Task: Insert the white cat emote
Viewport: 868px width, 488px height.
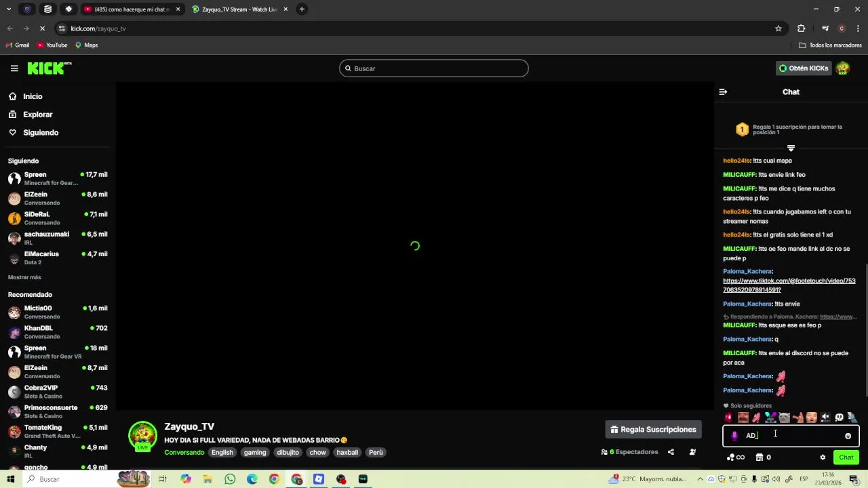Action: click(x=784, y=418)
